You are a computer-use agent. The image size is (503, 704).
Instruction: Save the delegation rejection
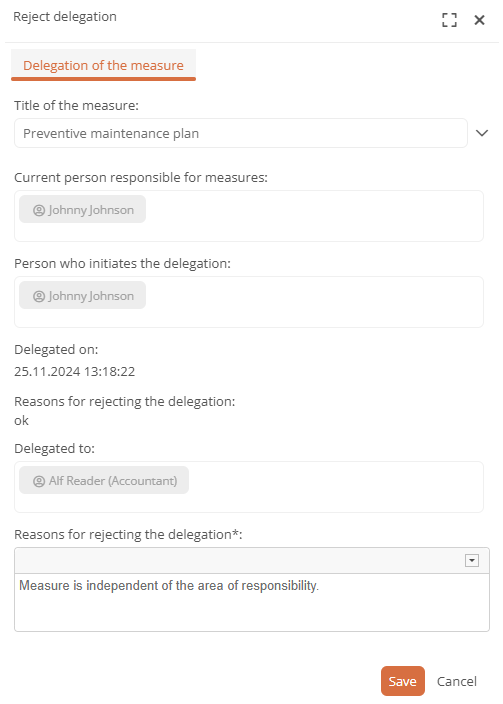coord(402,681)
